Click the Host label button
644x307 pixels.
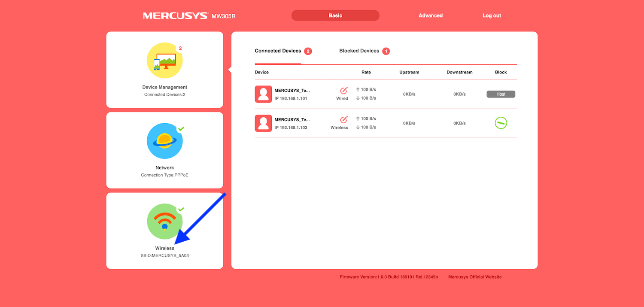pos(501,94)
